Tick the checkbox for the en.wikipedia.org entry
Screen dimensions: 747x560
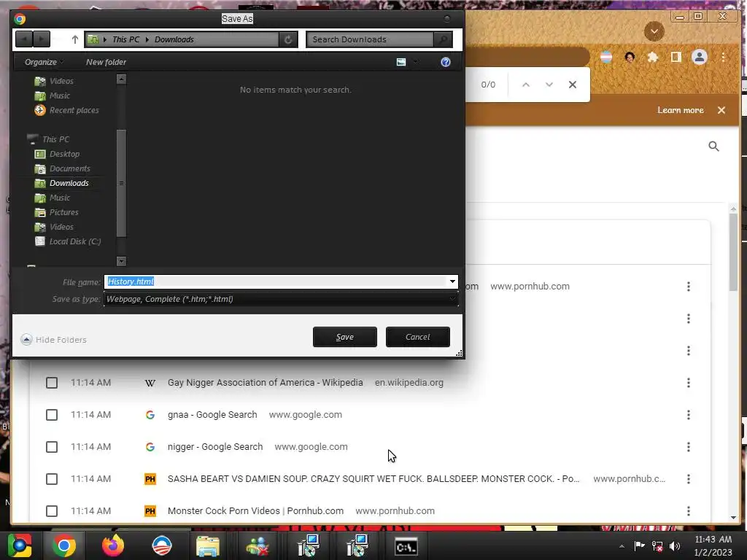(x=52, y=383)
